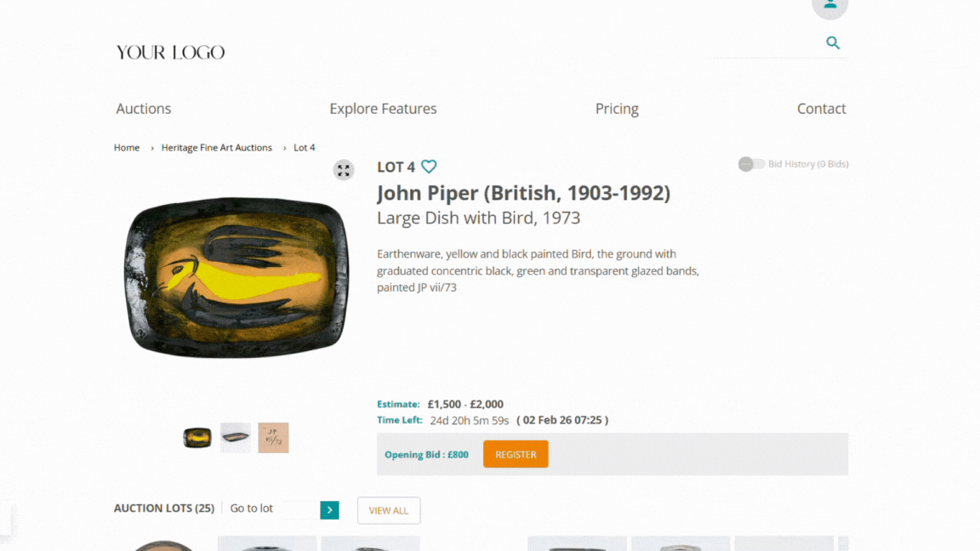
Task: Open Heritage Fine Art Auctions breadcrumb
Action: click(x=217, y=148)
